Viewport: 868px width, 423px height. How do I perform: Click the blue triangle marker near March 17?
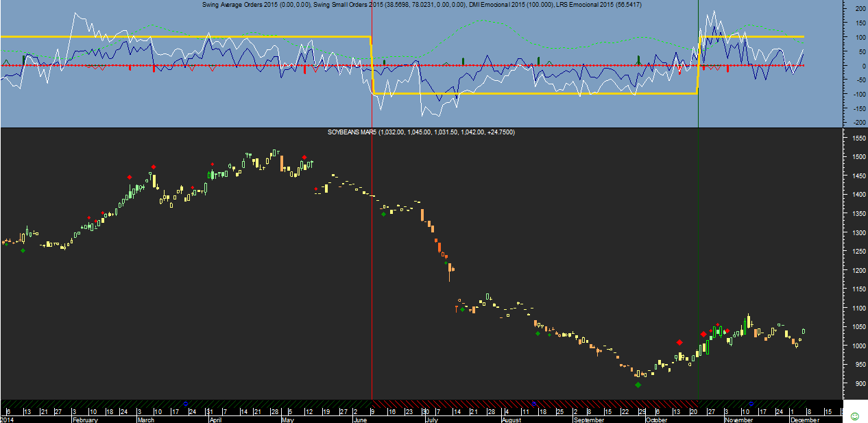pyautogui.click(x=185, y=403)
